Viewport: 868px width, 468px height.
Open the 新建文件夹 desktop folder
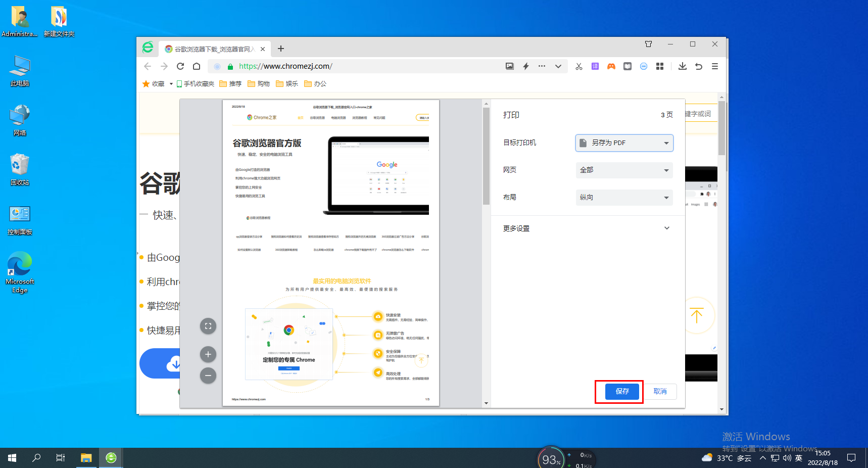pyautogui.click(x=59, y=22)
